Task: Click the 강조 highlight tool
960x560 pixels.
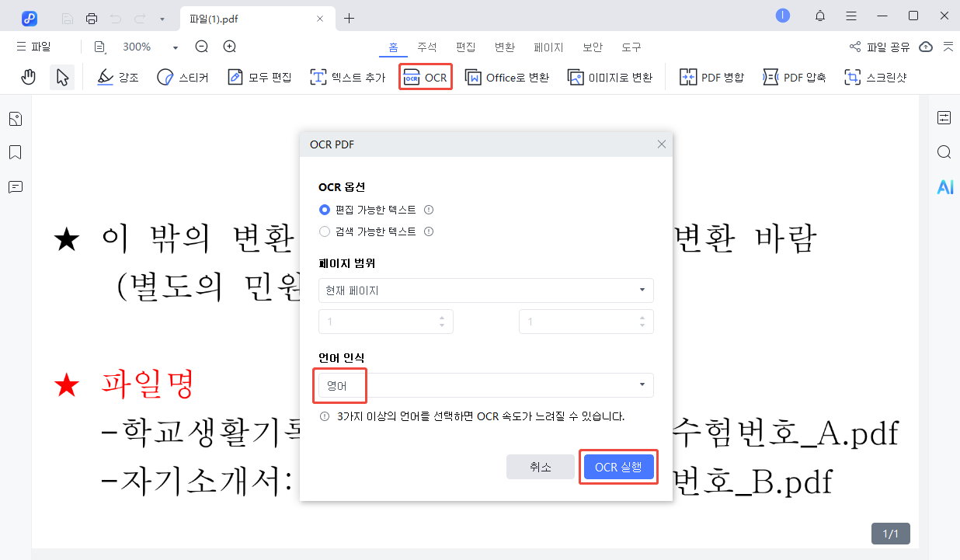Action: [x=119, y=77]
